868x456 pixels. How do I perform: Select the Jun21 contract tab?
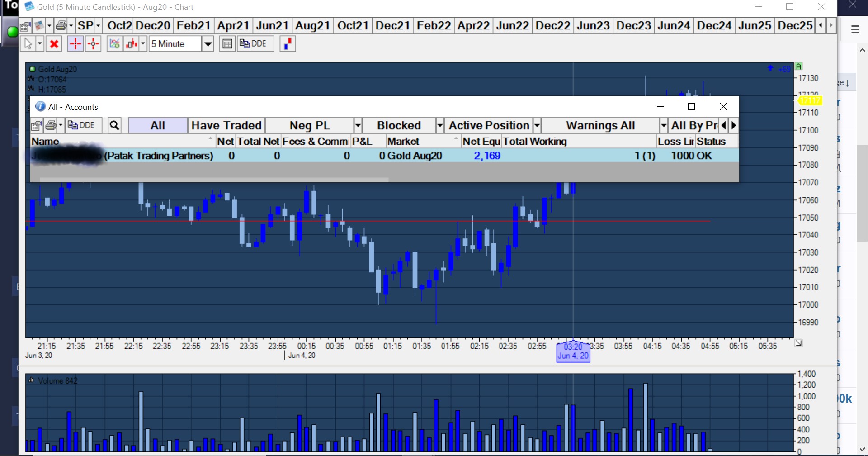click(x=272, y=26)
